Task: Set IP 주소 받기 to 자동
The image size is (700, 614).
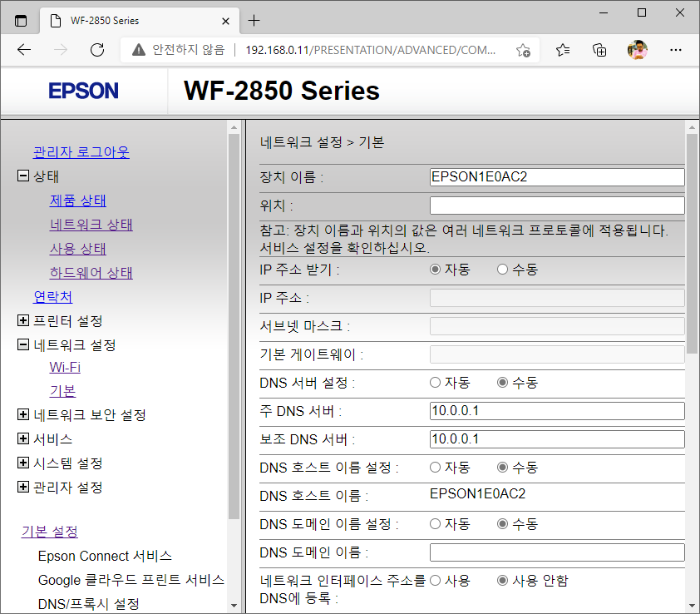Action: (x=435, y=270)
